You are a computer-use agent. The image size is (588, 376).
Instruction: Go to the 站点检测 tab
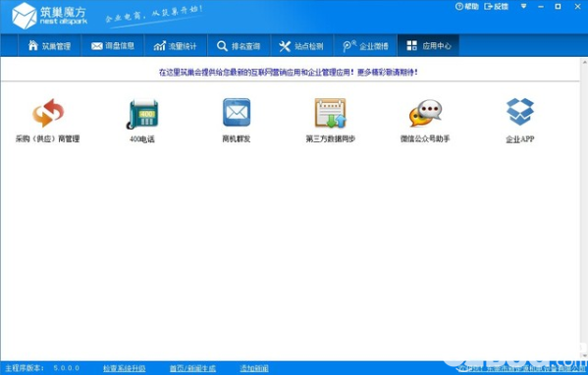301,46
